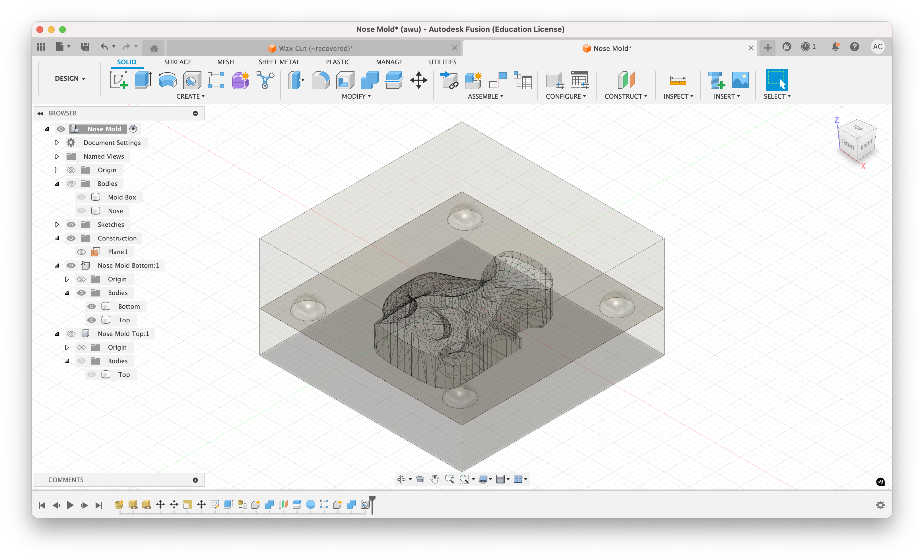The image size is (924, 560).
Task: Expand the Document Settings item
Action: (57, 142)
